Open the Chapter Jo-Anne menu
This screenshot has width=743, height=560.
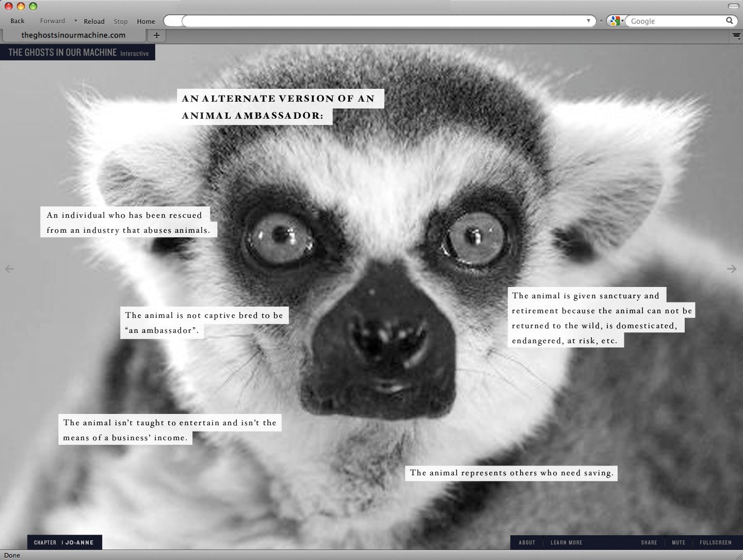pos(64,542)
